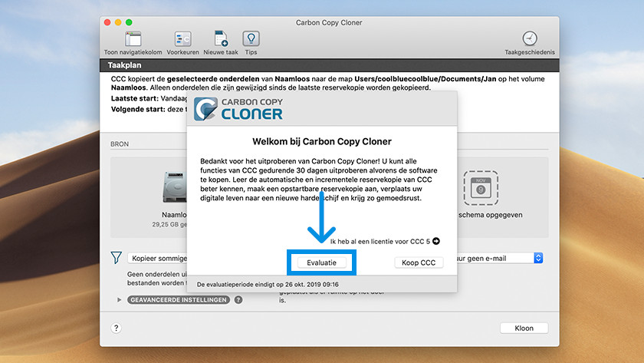Screen dimensions: 644x363
Task: Click the help icon beside Geavanceerde Instellingen
Action: click(238, 300)
